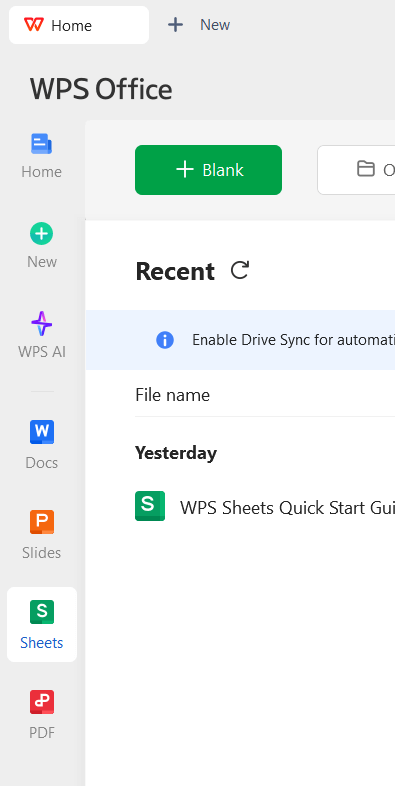395x786 pixels.
Task: Open a New tab
Action: (x=199, y=25)
